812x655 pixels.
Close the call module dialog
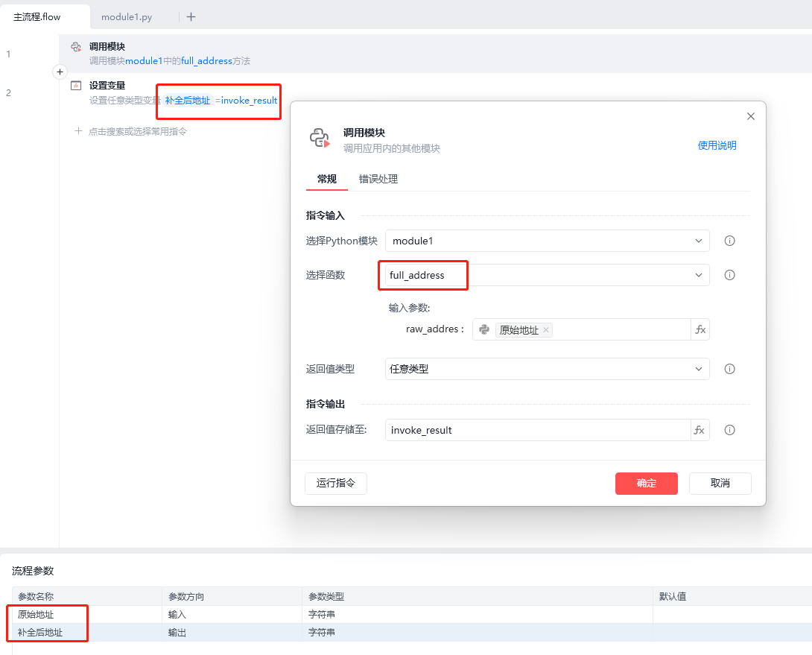pyautogui.click(x=751, y=116)
